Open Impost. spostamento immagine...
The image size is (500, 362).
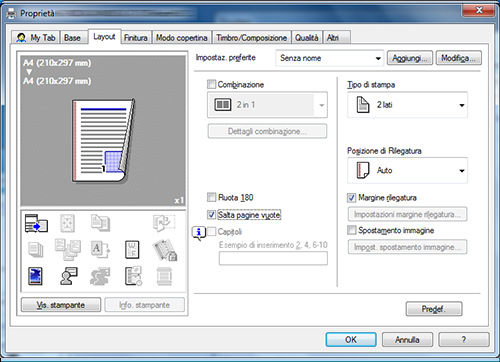(407, 247)
